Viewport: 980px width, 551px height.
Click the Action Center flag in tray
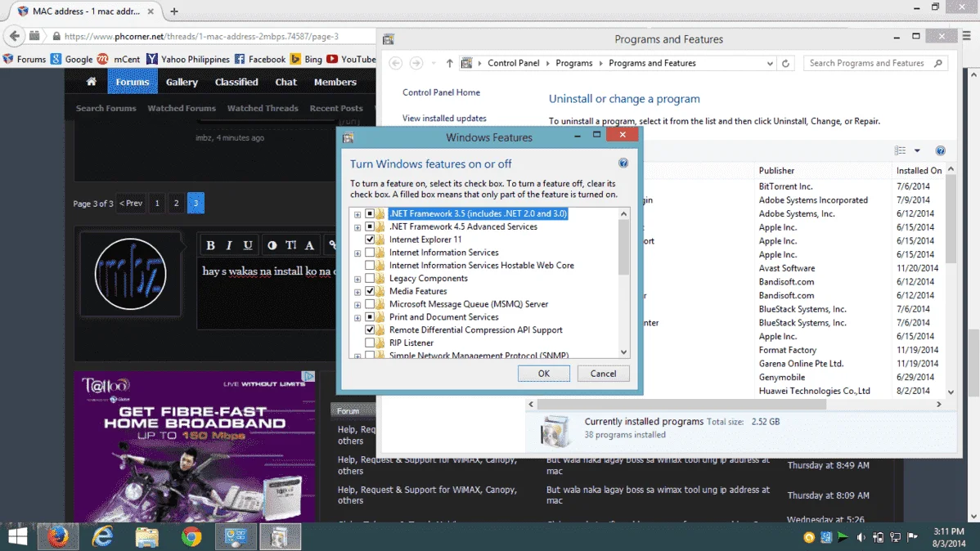pyautogui.click(x=912, y=537)
